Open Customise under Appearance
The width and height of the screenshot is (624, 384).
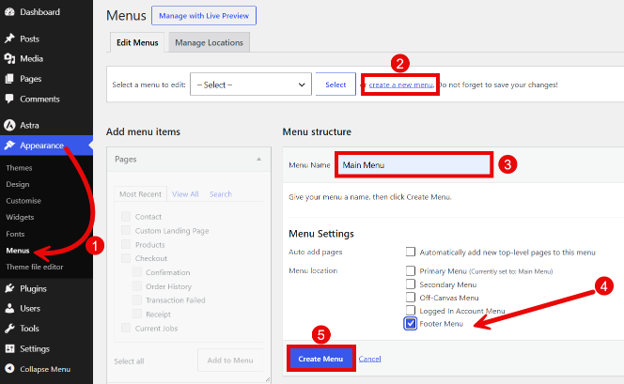tap(23, 201)
